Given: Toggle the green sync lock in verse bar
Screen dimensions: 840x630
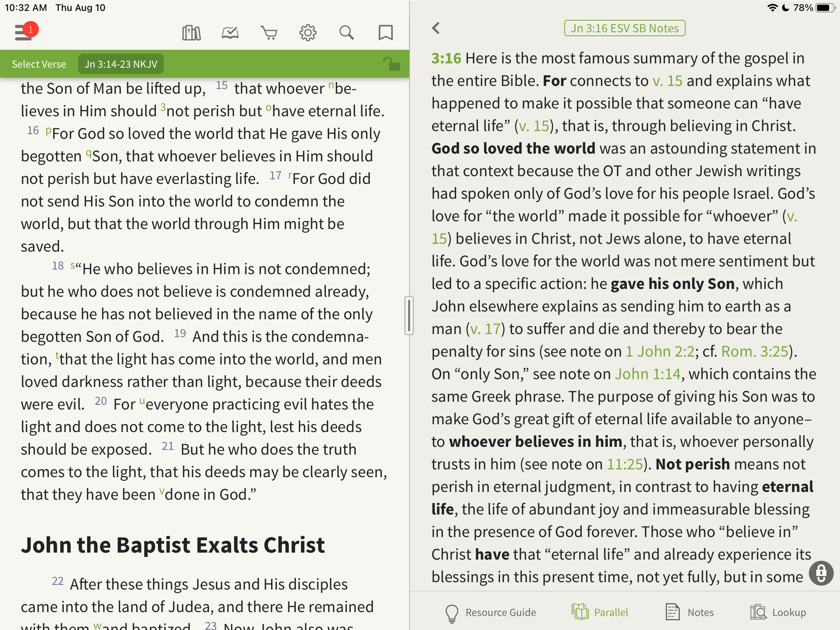Looking at the screenshot, I should (391, 64).
